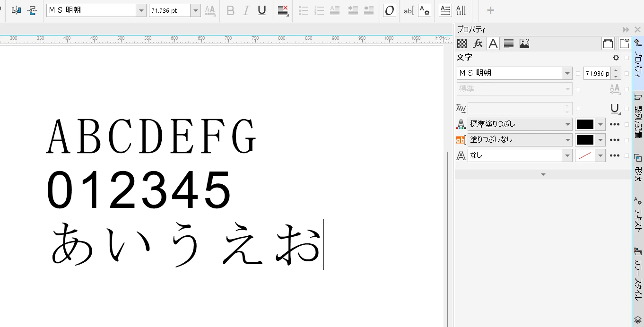This screenshot has height=327, width=644.
Task: Click the more options dots for 塗りつぶしなし
Action: (x=614, y=140)
